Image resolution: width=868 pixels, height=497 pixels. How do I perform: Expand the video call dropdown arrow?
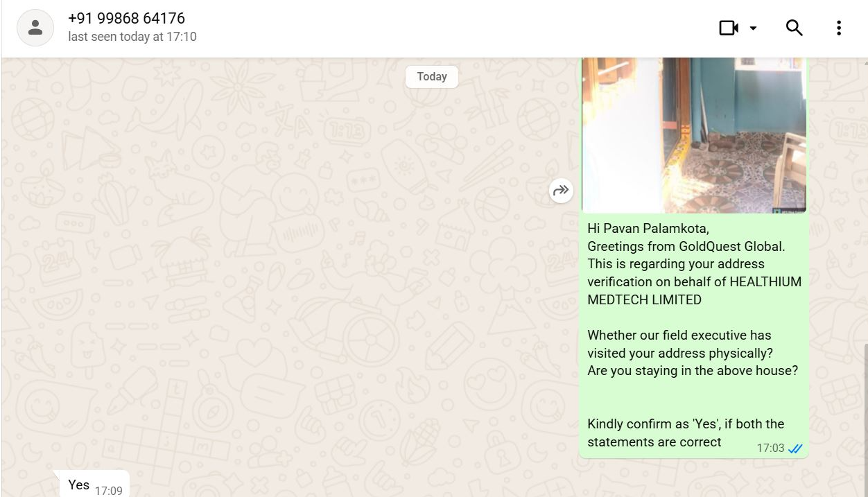click(754, 28)
